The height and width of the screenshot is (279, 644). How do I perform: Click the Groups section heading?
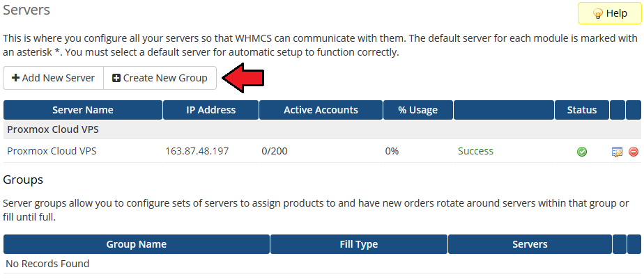point(23,180)
